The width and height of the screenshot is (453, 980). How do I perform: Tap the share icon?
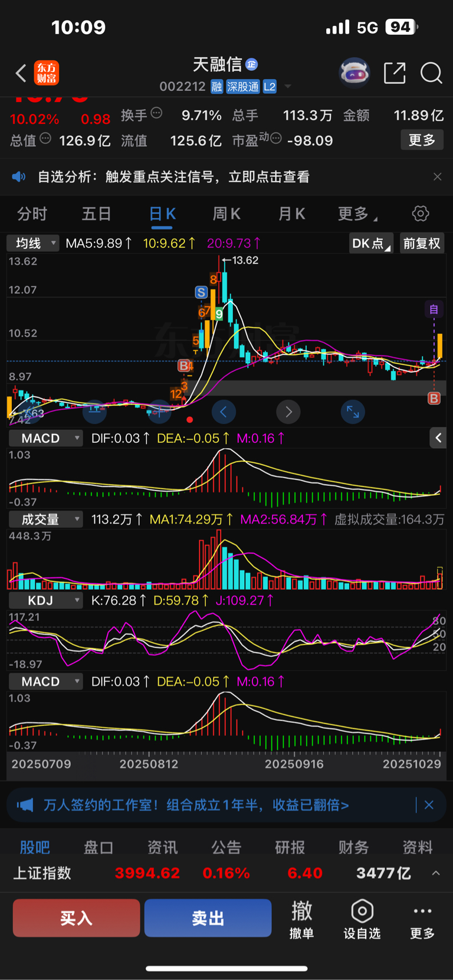[395, 73]
